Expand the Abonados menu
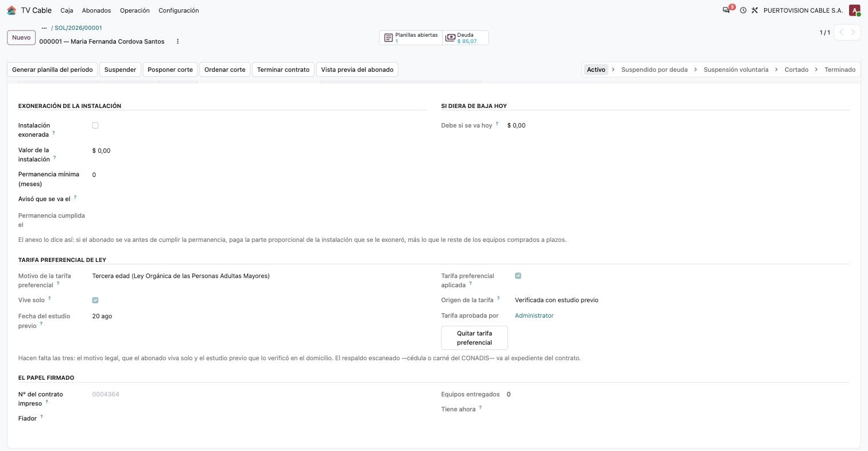 (96, 10)
